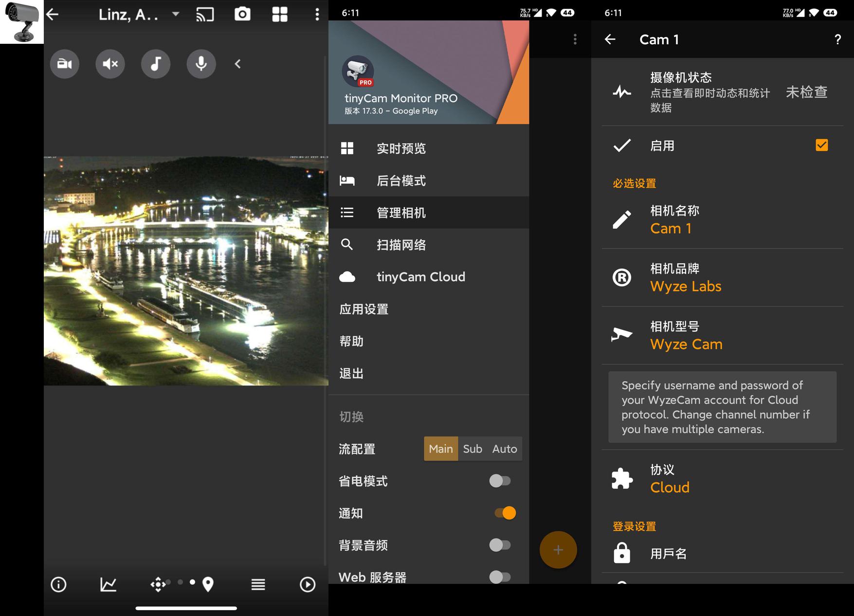Screen dimensions: 854x616
Task: Open the list lines icon in bottom bar
Action: [x=258, y=584]
